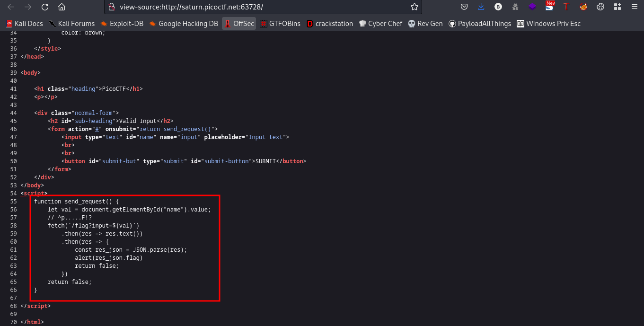The image size is (644, 326).
Task: Click the 'let val = document.getElementById' line
Action: pos(129,210)
